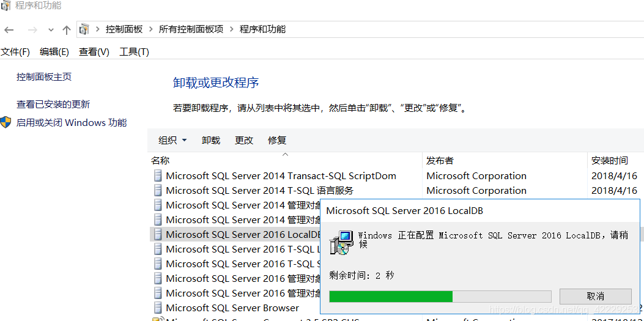Screen dimensions: 644x321
Task: Click the shield icon beside Windows 功能
Action: (x=6, y=122)
